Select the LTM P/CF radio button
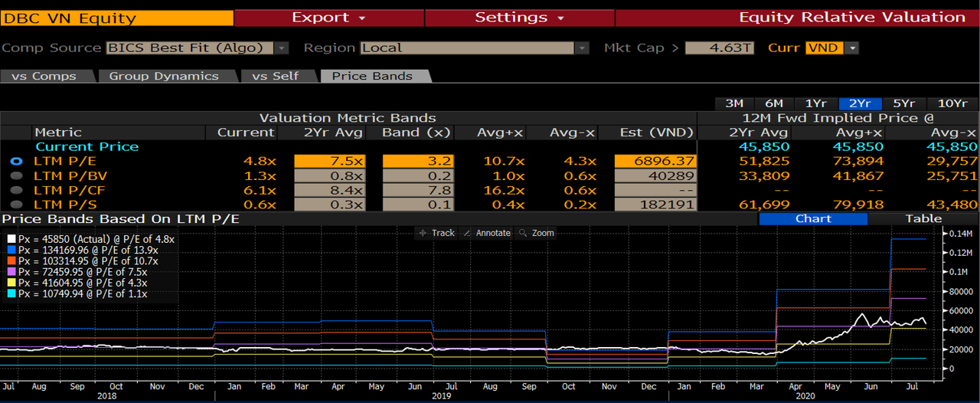Viewport: 980px width, 403px height. tap(15, 190)
